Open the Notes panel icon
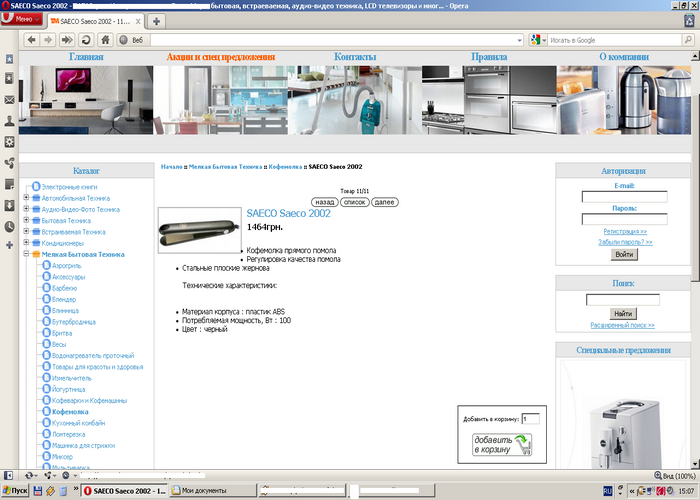Image resolution: width=700 pixels, height=500 pixels. click(x=9, y=184)
